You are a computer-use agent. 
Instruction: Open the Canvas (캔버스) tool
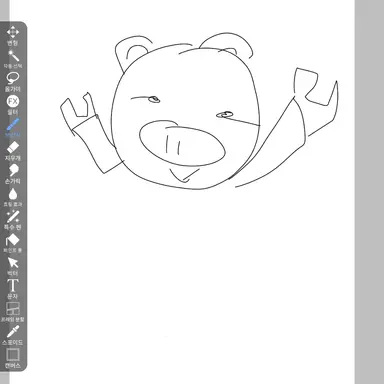(13, 358)
